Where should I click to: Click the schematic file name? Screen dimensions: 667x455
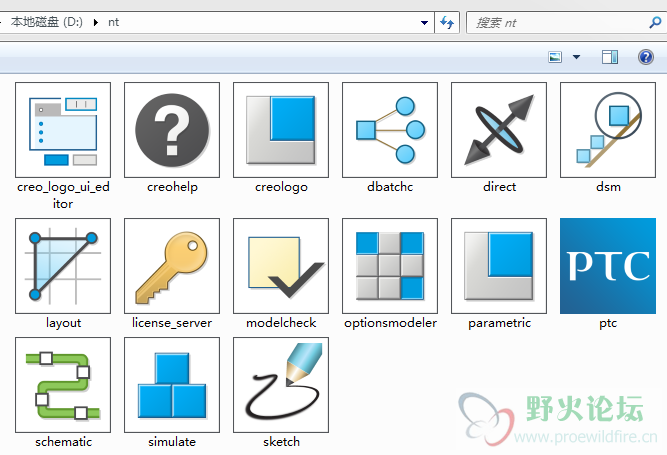(63, 442)
